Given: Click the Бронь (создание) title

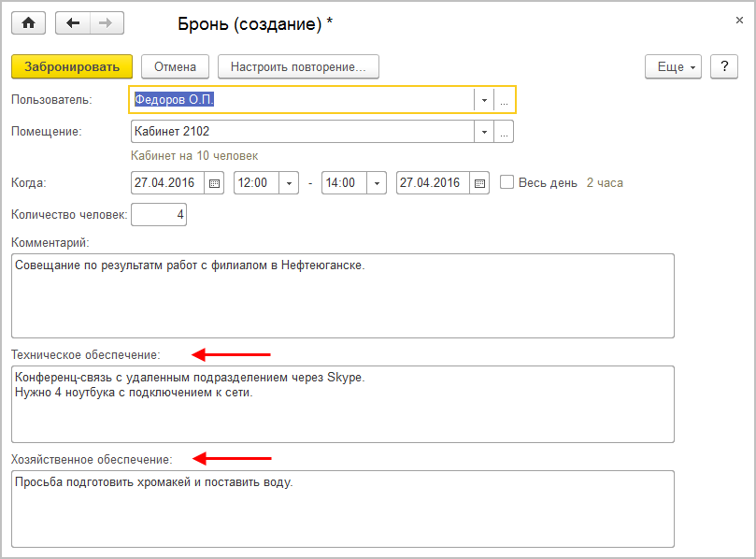Looking at the screenshot, I should tap(255, 23).
